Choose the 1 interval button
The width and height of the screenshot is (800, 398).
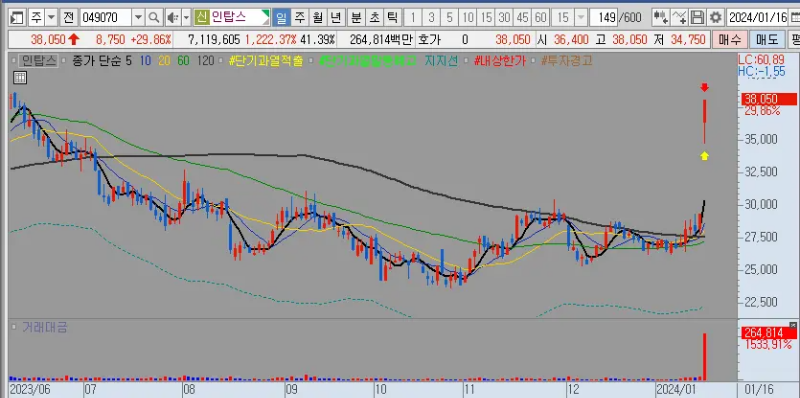(413, 18)
